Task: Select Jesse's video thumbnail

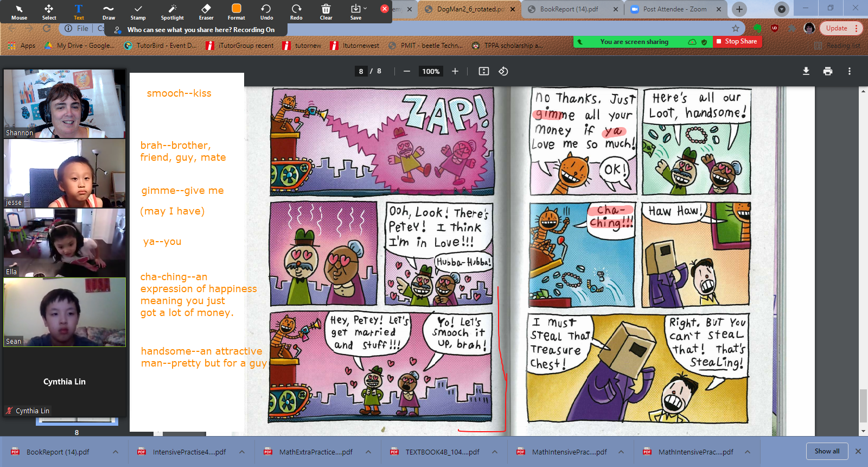Action: (x=65, y=173)
